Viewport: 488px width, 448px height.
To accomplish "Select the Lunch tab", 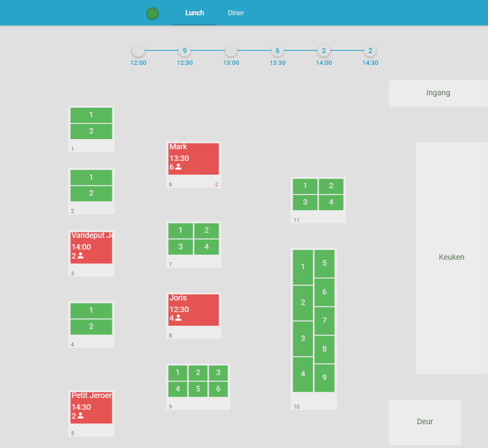I will click(195, 13).
